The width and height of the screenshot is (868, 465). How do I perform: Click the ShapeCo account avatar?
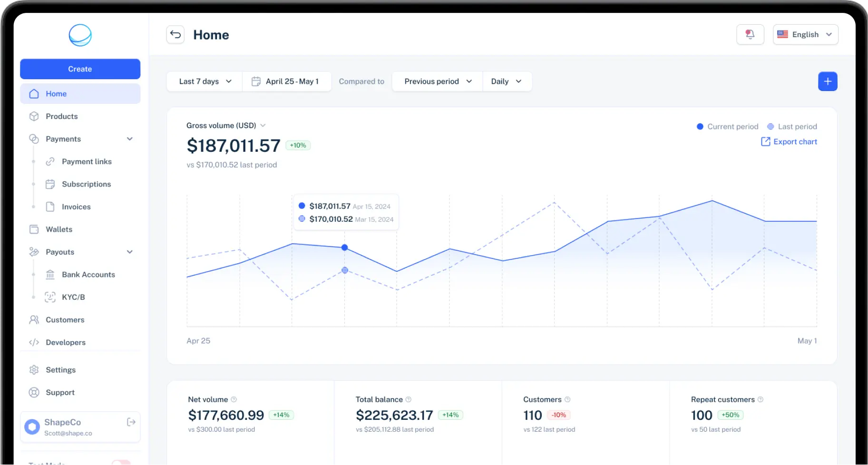[x=32, y=427]
